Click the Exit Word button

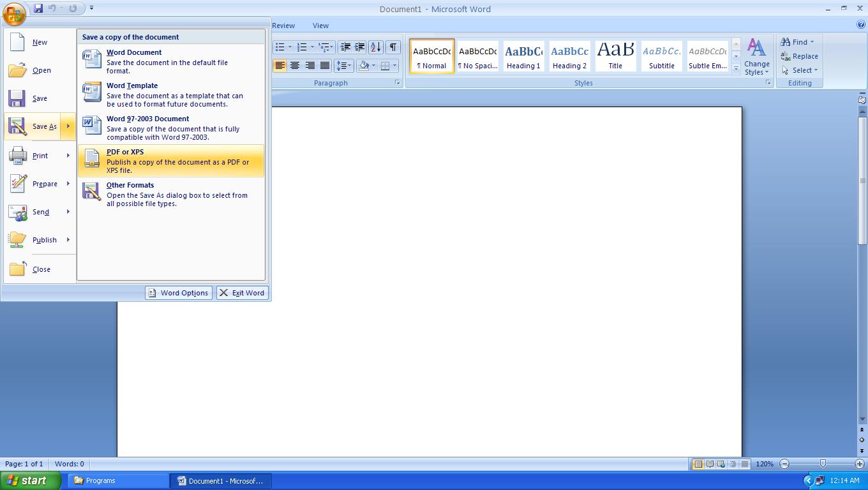tap(243, 293)
